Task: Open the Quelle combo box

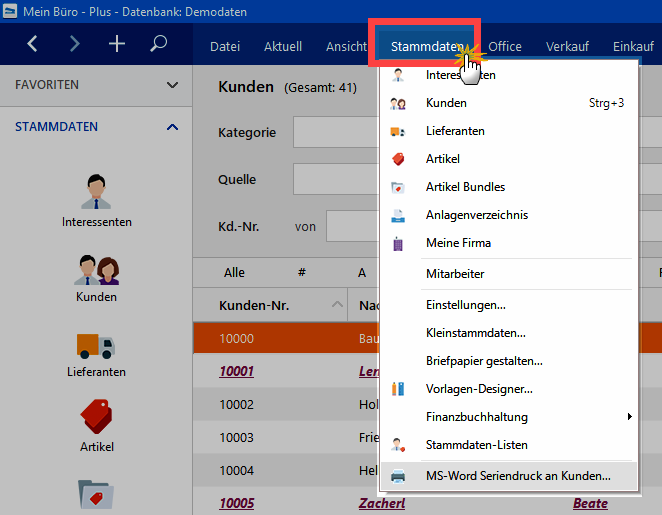Action: (x=336, y=179)
